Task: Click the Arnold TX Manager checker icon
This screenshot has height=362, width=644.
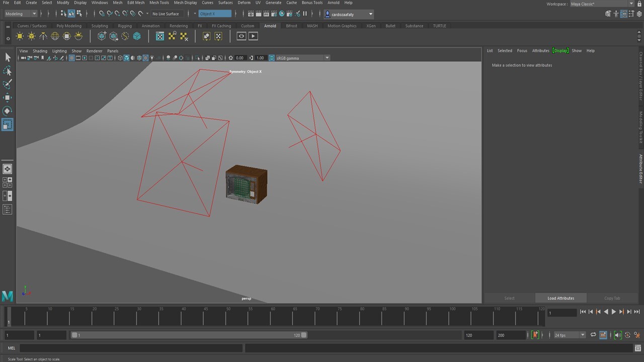Action: [159, 36]
